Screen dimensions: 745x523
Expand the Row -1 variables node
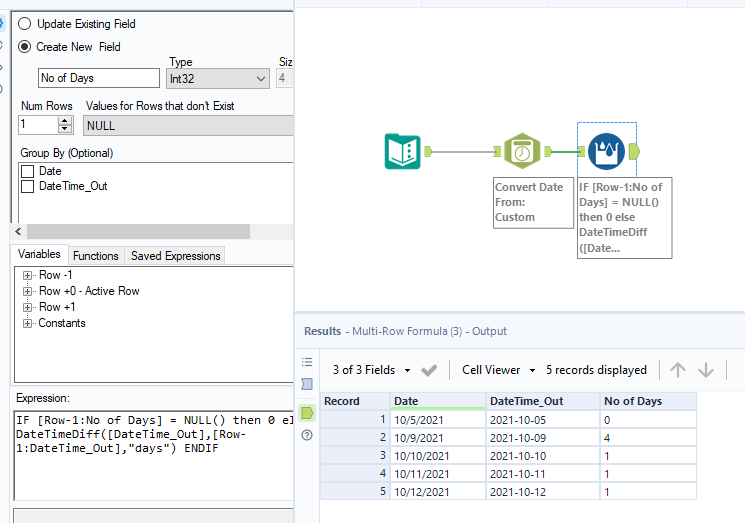(x=27, y=275)
